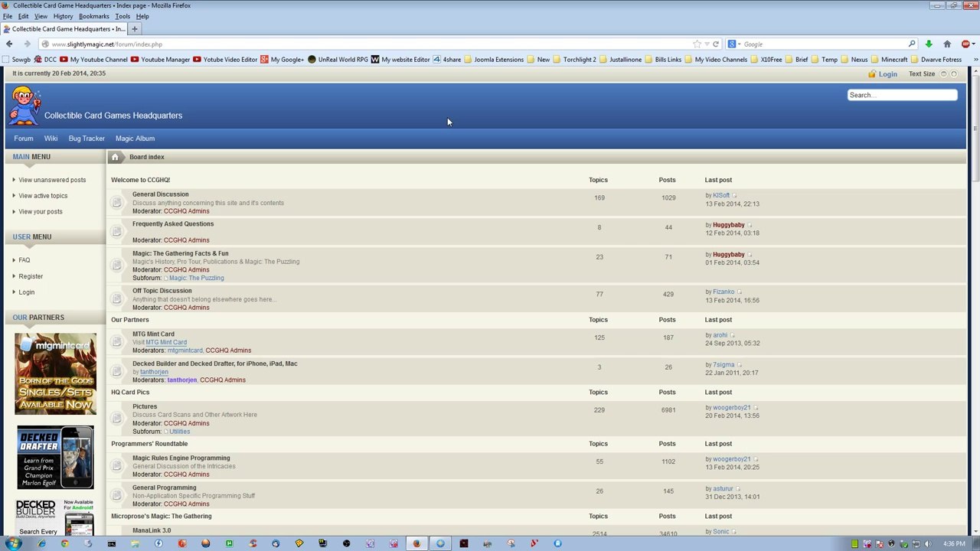Go back using the browser Back arrow
This screenshot has height=551, width=980.
coord(9,44)
